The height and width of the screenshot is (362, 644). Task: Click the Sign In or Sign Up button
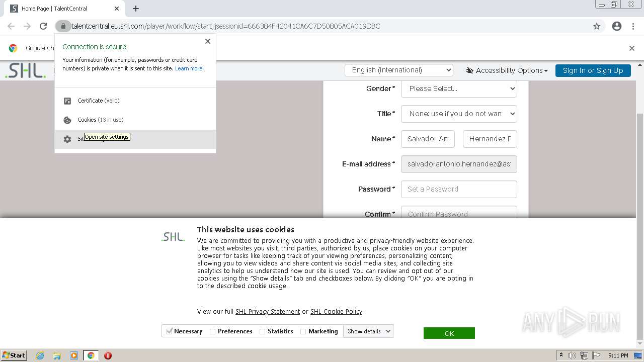[x=593, y=70]
